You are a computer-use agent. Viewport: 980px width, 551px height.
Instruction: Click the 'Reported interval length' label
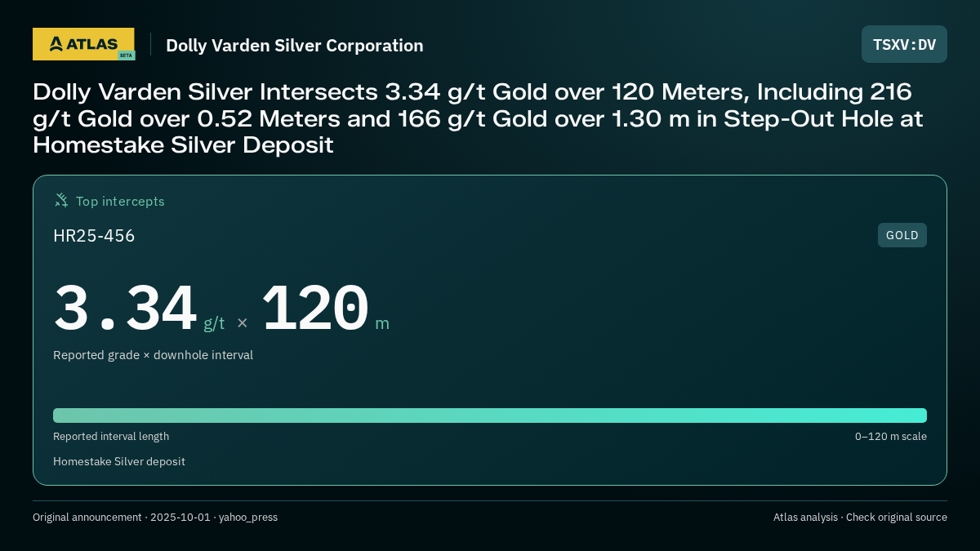pos(111,437)
